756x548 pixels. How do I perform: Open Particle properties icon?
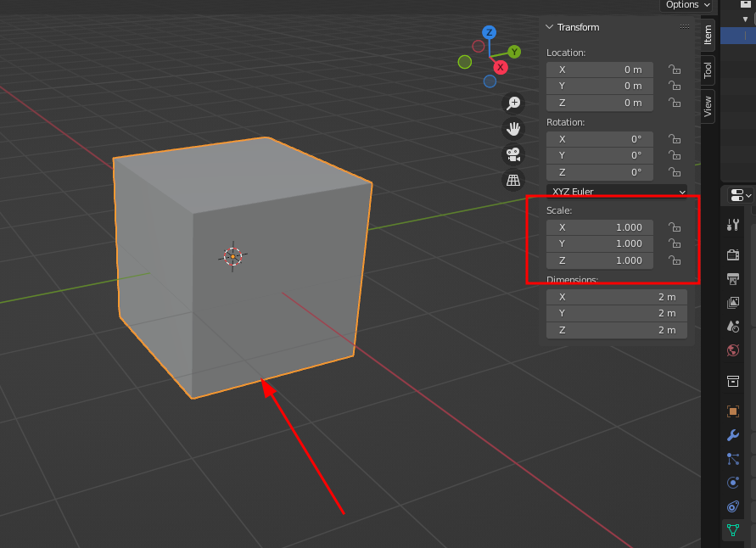point(732,459)
